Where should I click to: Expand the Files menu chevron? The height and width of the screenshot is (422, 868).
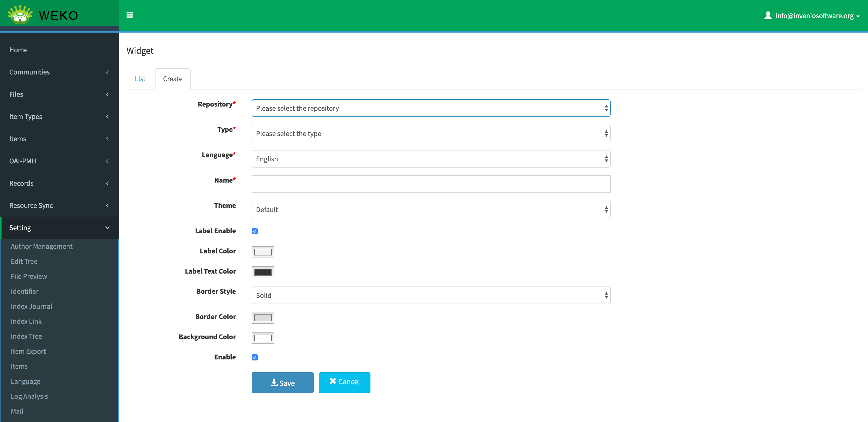pyautogui.click(x=107, y=94)
